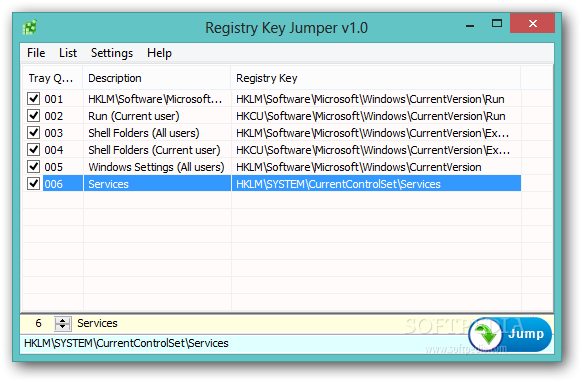
Task: Maximize the Registry Key Jumper window
Action: coord(497,24)
